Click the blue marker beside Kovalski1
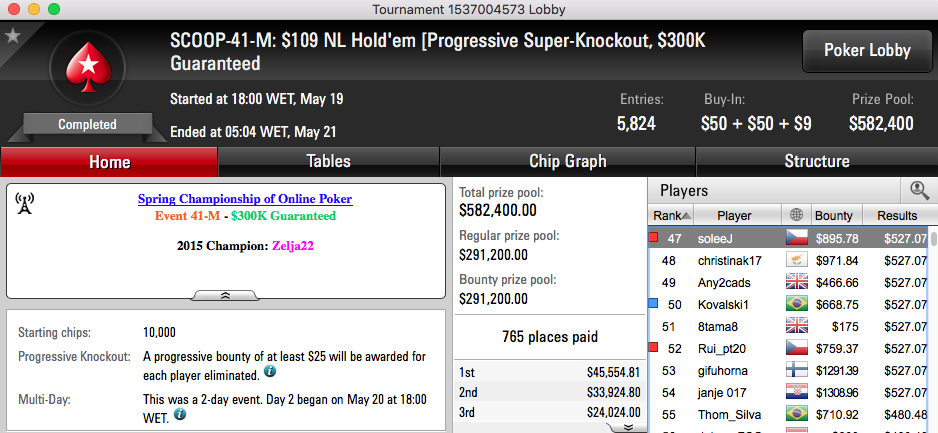Viewport: 938px width, 433px height. pyautogui.click(x=654, y=304)
